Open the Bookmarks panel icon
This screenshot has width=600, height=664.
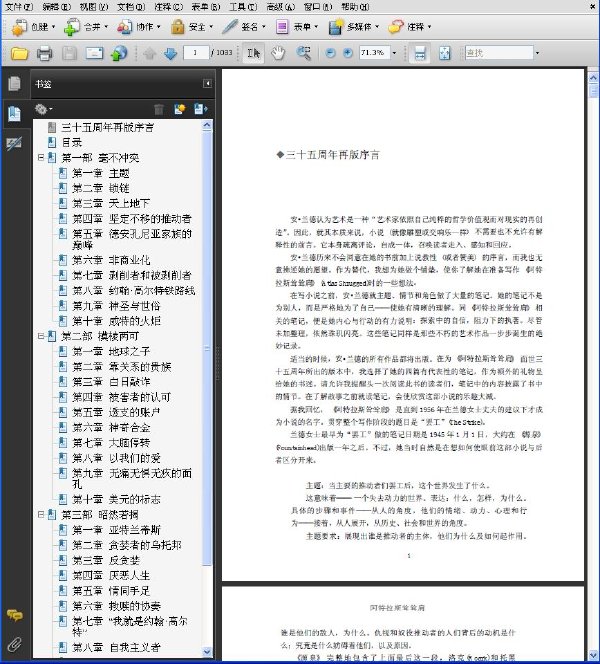coord(14,113)
